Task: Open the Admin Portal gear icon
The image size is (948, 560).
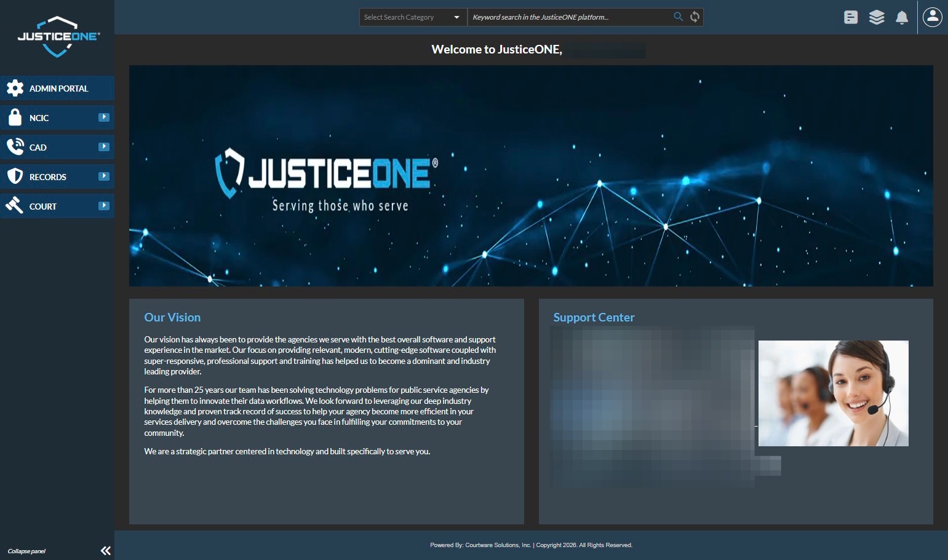Action: coord(15,89)
